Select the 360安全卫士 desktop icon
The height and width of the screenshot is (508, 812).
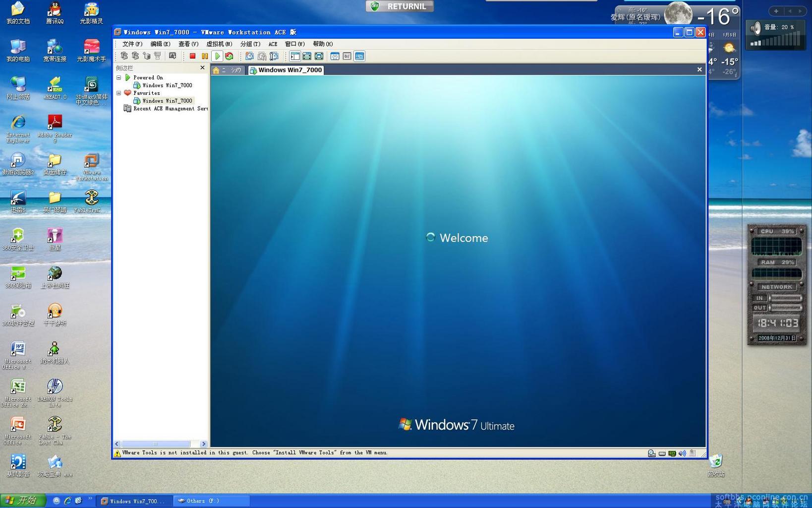[x=18, y=239]
